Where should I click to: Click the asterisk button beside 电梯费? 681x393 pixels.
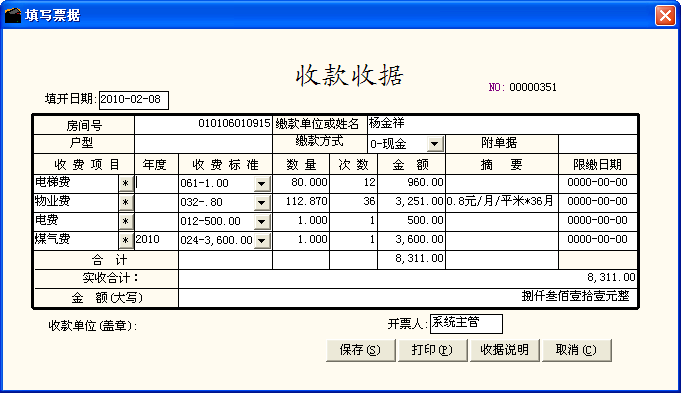(x=126, y=184)
